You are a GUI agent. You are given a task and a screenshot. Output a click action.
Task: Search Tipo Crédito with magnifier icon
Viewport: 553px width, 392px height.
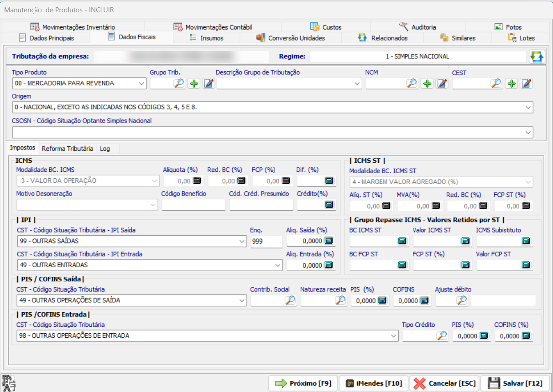[442, 336]
